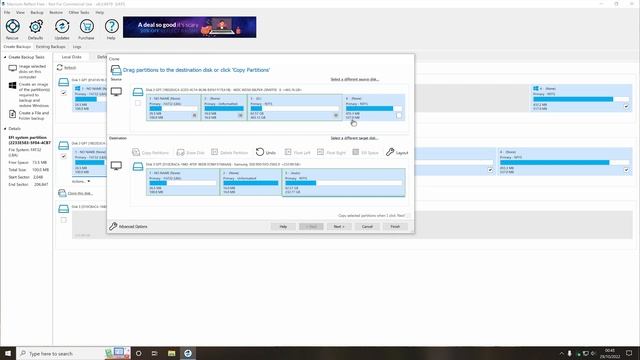Viewport: 640px width, 360px height.
Task: Click the Destination monitor icon
Action: pos(116,166)
